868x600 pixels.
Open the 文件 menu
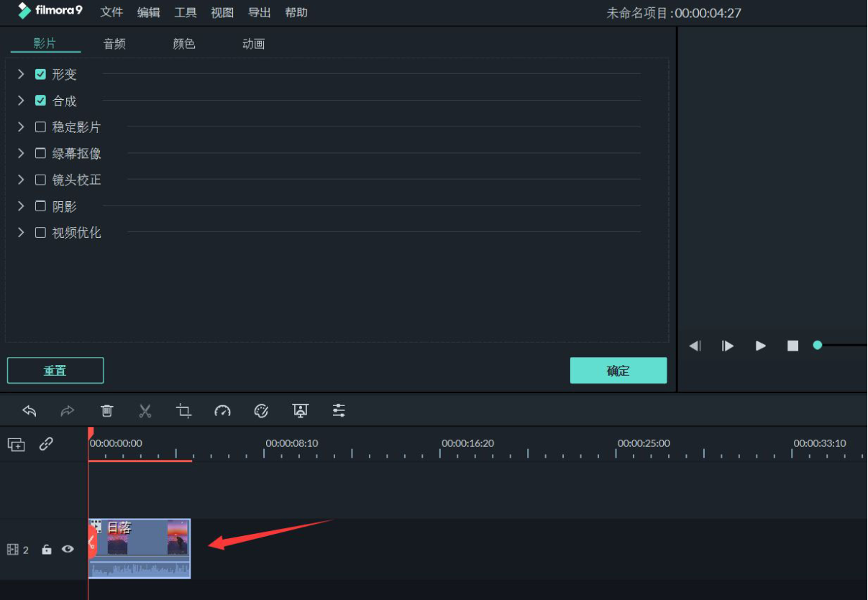point(111,12)
